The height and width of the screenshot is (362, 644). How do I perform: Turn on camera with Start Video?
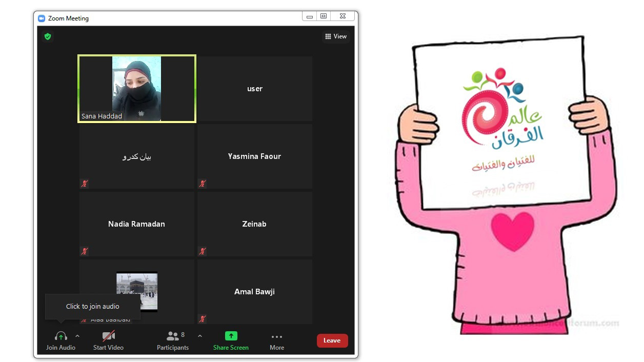108,336
